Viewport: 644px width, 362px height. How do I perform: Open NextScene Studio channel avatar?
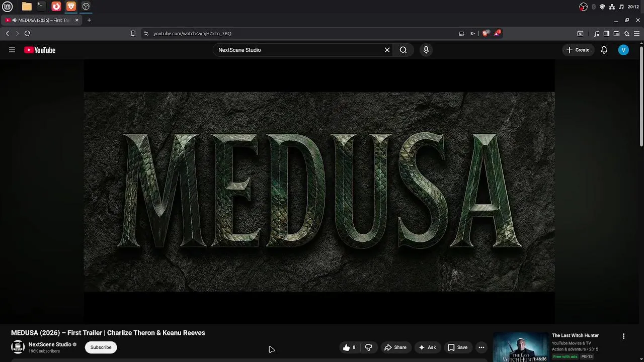(18, 347)
